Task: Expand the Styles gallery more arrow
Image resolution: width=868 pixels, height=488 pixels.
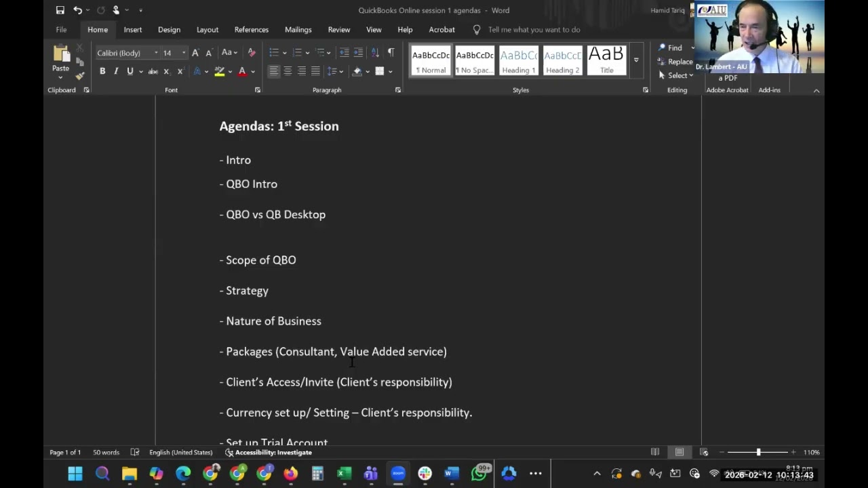Action: coord(636,60)
